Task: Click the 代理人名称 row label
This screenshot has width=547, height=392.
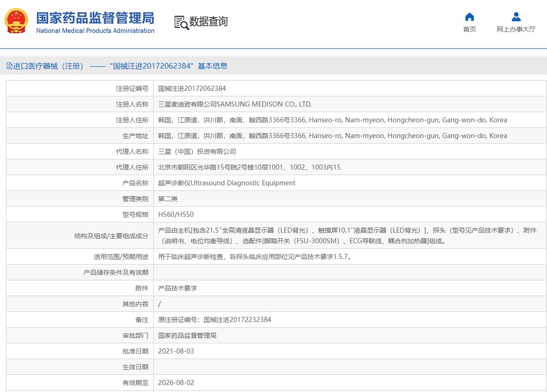Action: coord(132,152)
